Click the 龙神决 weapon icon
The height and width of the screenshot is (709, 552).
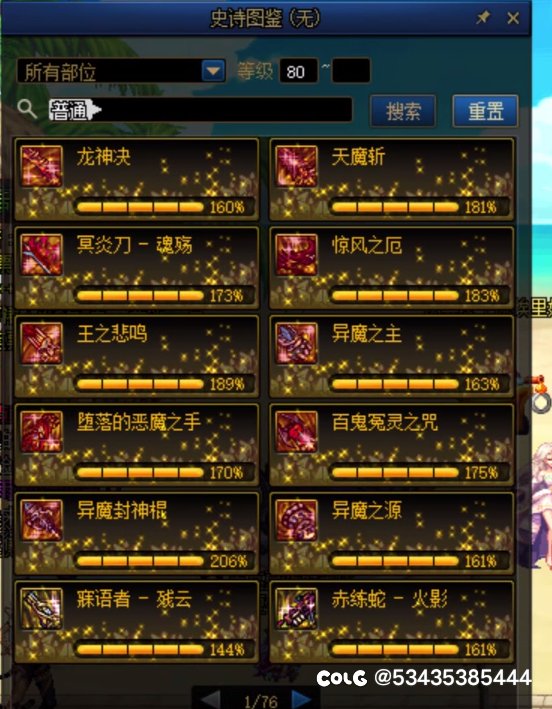[41, 166]
